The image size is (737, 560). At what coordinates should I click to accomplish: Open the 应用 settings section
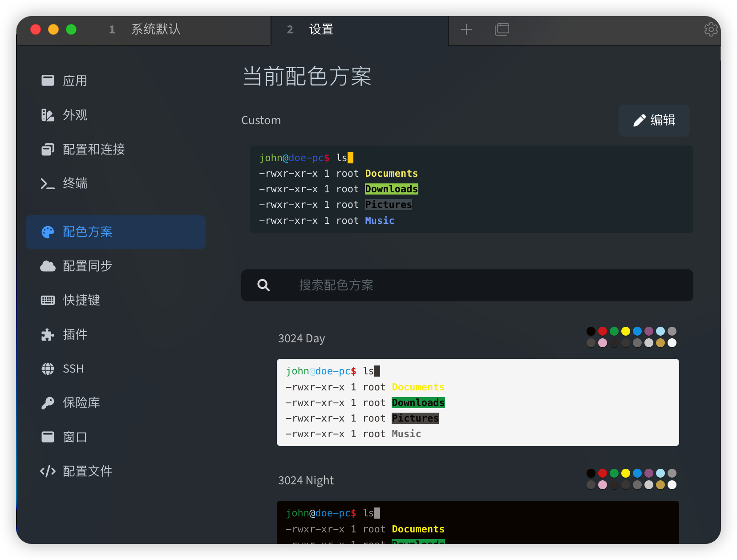point(115,81)
